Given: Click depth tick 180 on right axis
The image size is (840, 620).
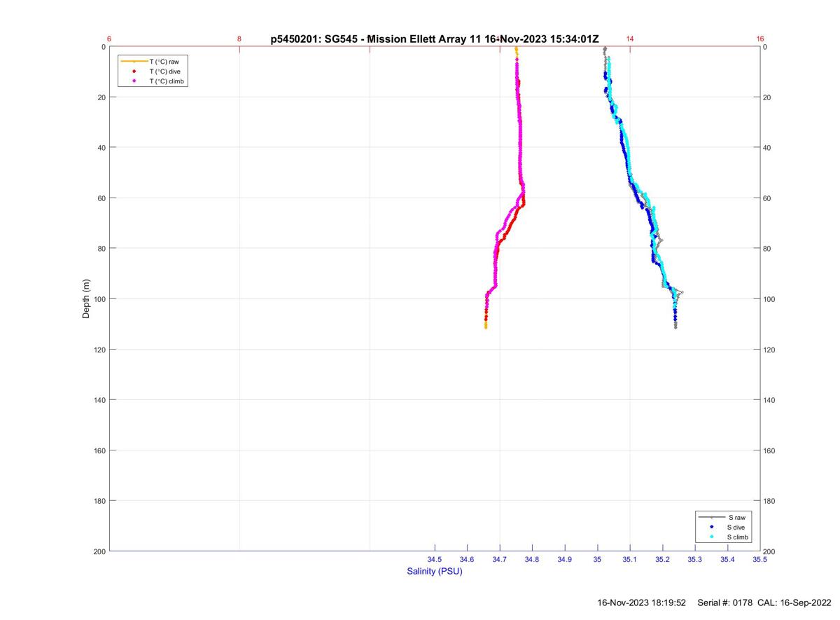Looking at the screenshot, I should (x=769, y=501).
